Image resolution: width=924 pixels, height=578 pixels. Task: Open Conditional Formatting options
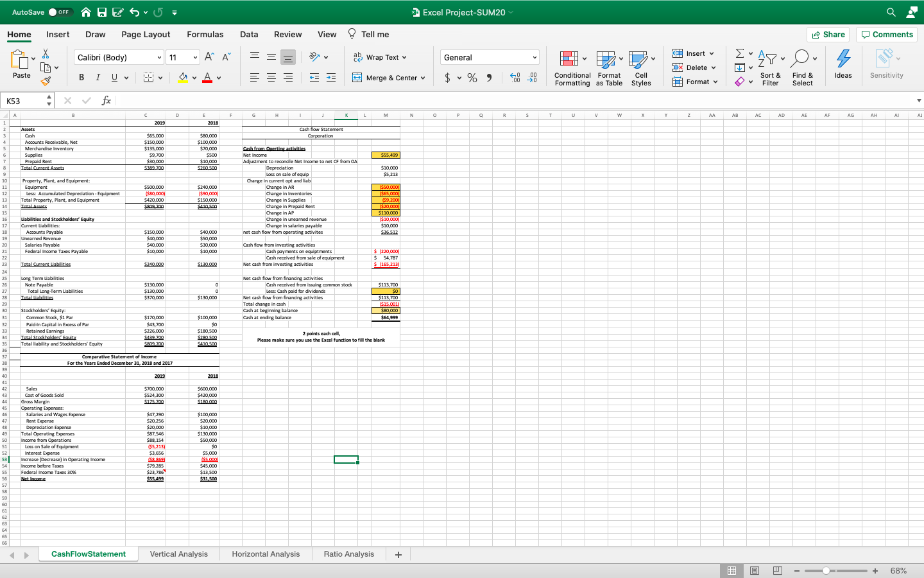click(x=572, y=67)
